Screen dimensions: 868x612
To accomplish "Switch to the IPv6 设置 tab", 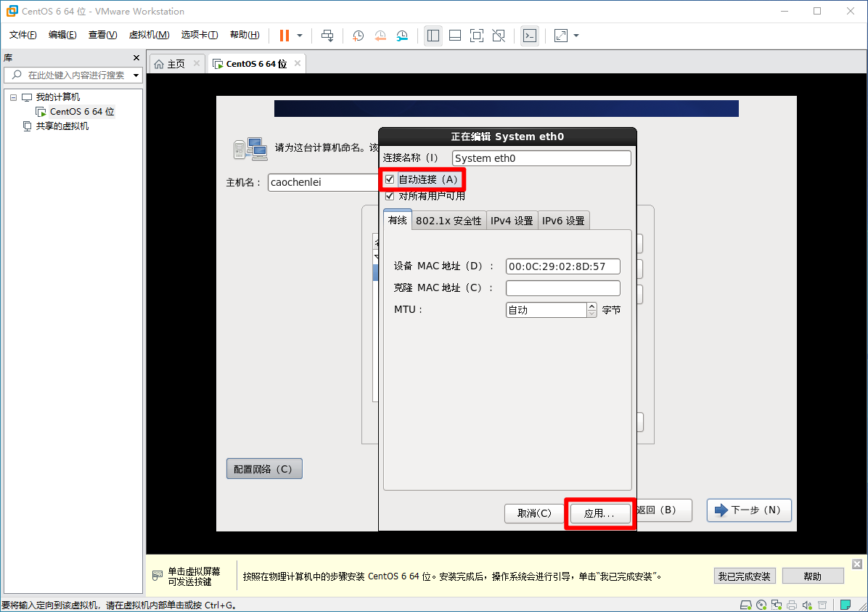I will coord(563,221).
